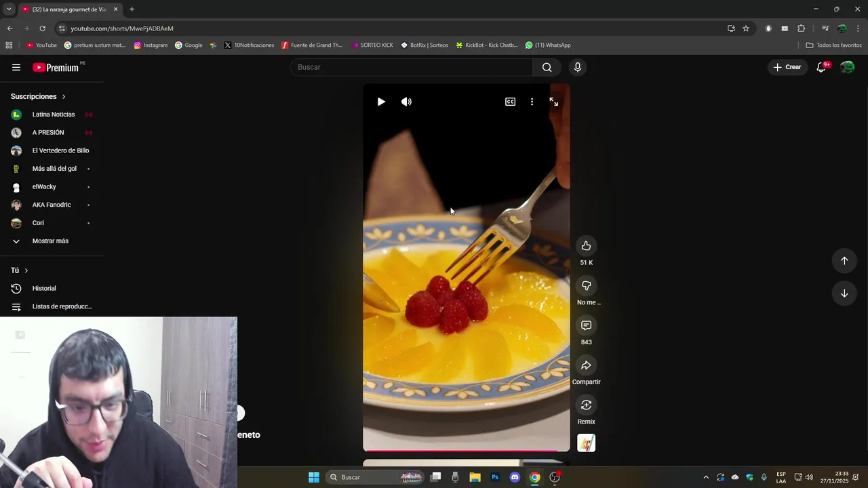This screenshot has width=868, height=488.
Task: Open tab search dropdown arrow
Action: pos(9,9)
